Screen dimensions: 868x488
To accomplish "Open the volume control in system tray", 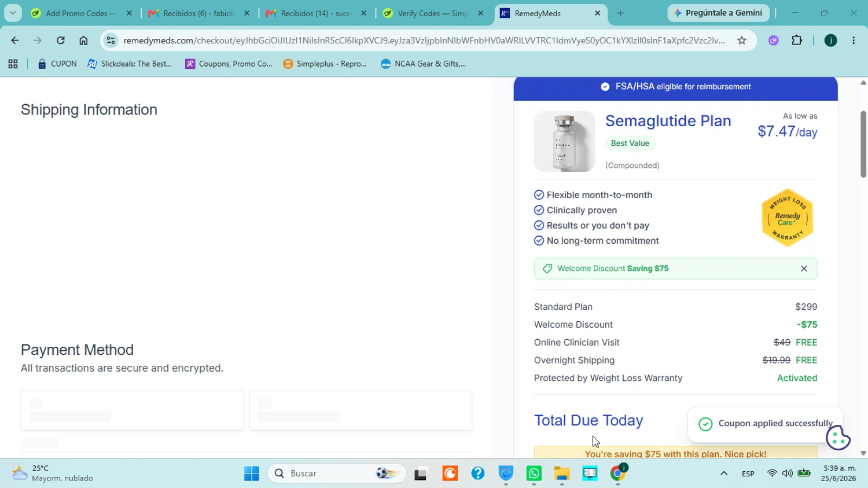I will (x=787, y=474).
